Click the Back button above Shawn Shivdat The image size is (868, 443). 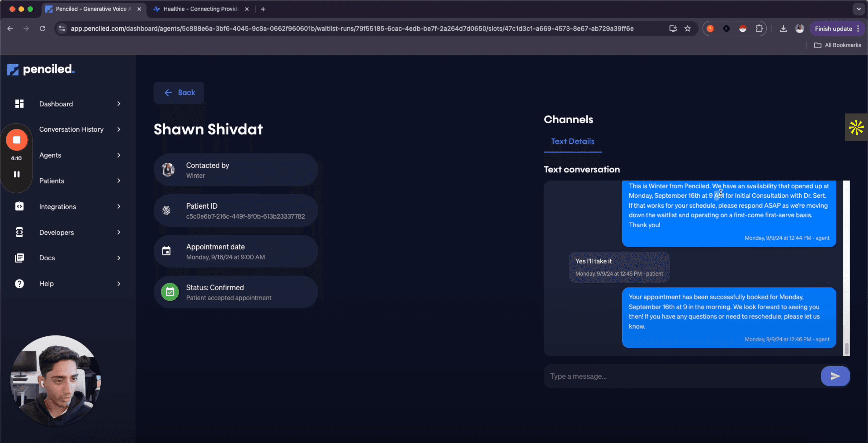click(x=179, y=93)
